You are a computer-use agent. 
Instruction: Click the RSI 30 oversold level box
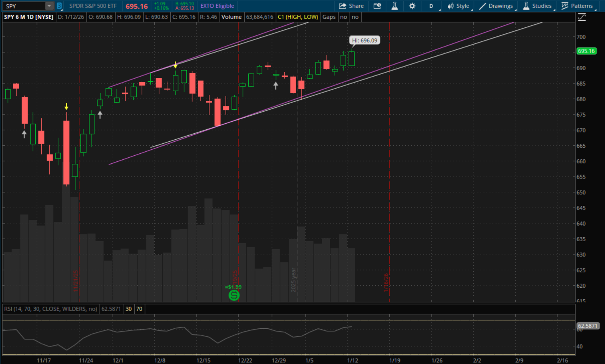click(x=129, y=309)
